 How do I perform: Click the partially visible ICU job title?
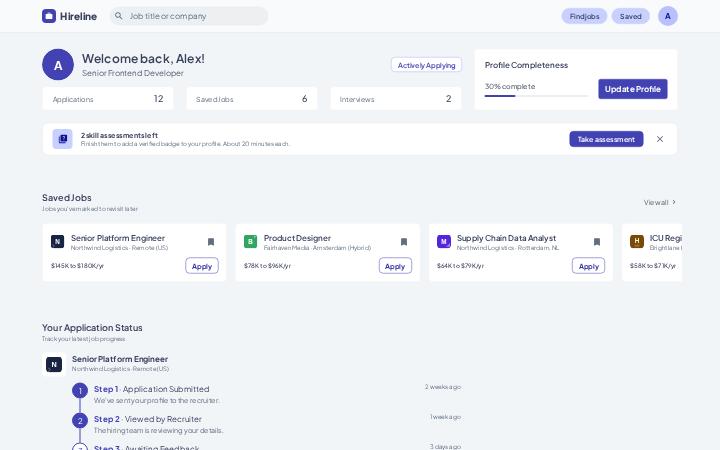(665, 238)
